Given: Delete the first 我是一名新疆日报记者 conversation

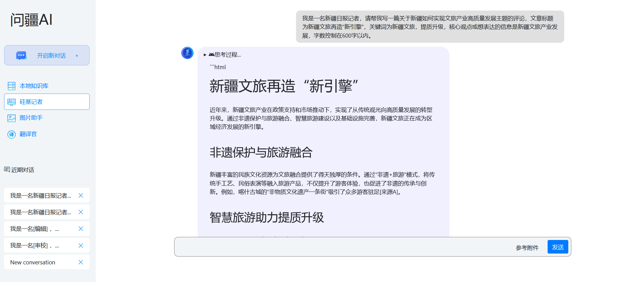Looking at the screenshot, I should tap(81, 195).
